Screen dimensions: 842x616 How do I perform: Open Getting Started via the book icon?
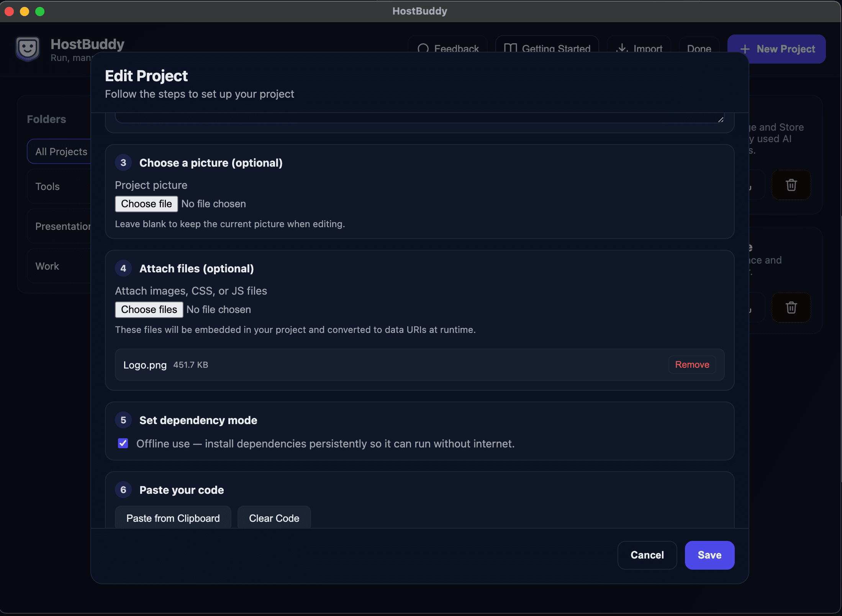click(511, 49)
